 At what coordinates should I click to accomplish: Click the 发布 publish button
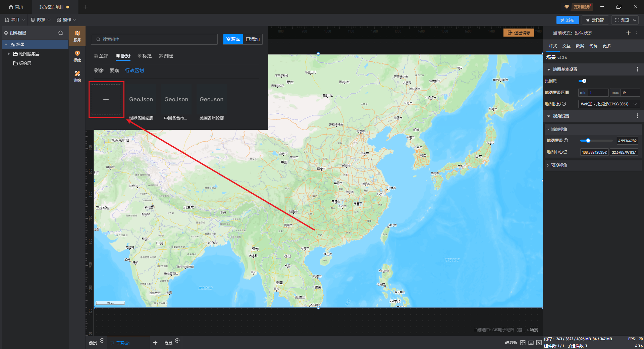click(568, 20)
